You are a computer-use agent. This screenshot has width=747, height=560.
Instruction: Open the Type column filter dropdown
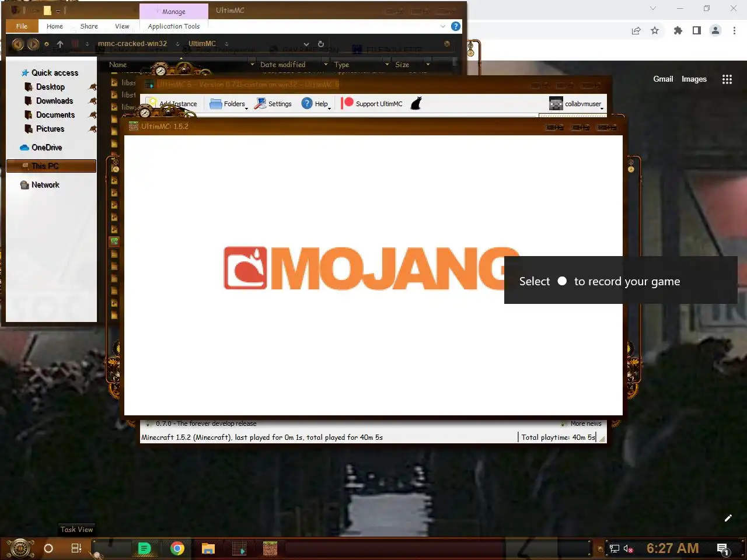[387, 65]
